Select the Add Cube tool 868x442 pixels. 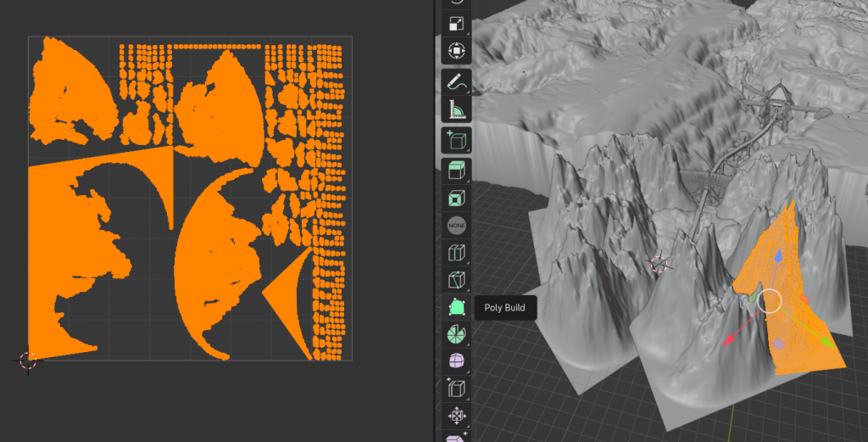pos(456,140)
